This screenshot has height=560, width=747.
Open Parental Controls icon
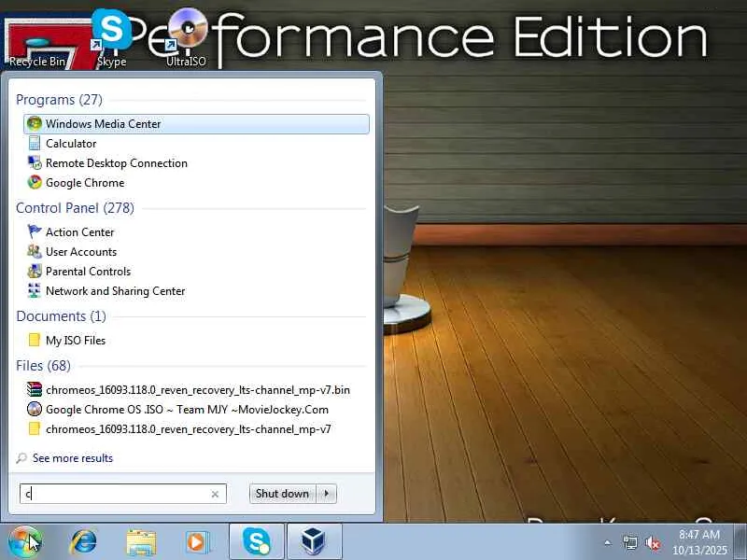(x=35, y=271)
